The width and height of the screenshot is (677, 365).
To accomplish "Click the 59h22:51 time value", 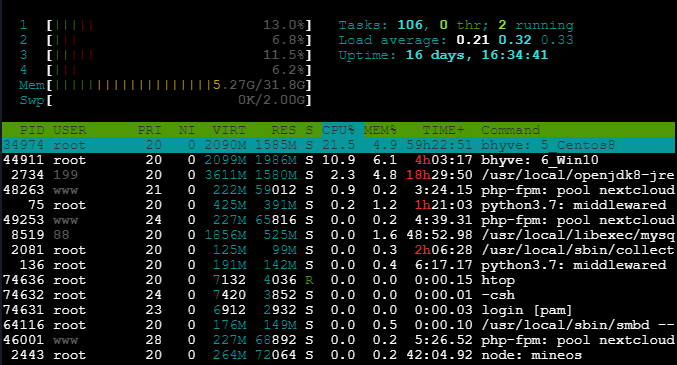I will [x=439, y=145].
